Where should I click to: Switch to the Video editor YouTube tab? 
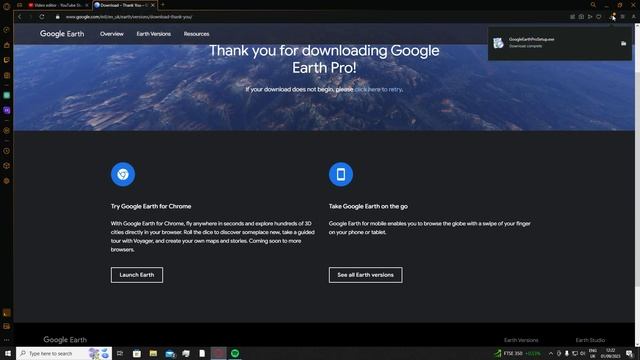58,5
